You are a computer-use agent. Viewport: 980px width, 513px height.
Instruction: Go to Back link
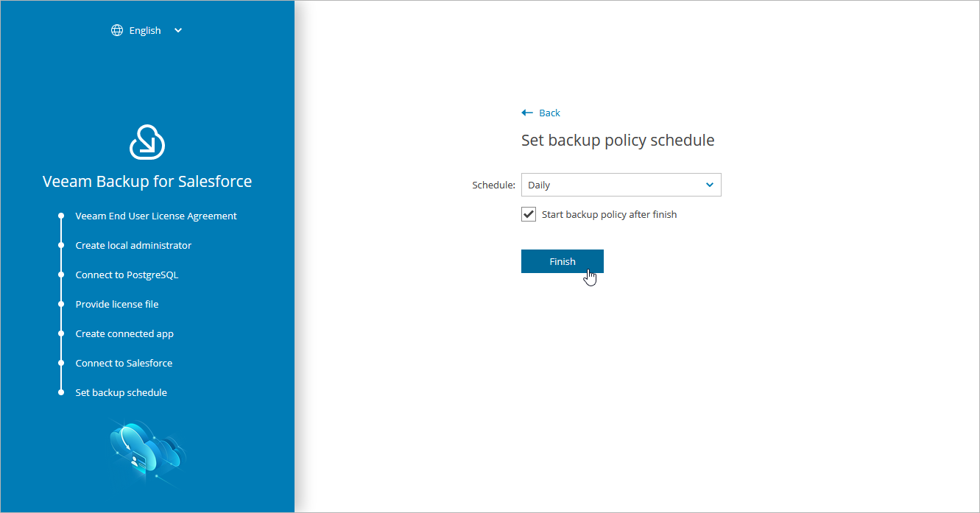tap(549, 113)
